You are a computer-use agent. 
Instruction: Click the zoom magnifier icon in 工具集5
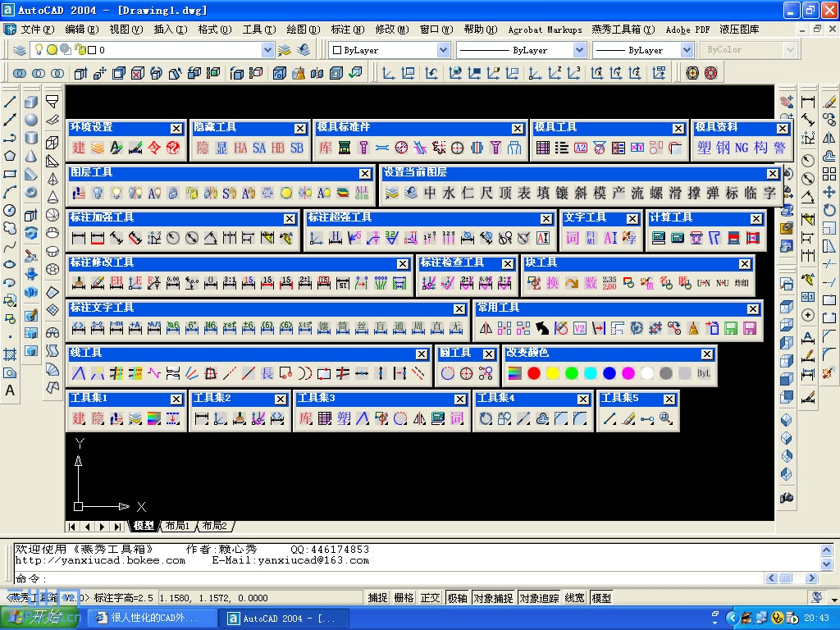pos(666,418)
